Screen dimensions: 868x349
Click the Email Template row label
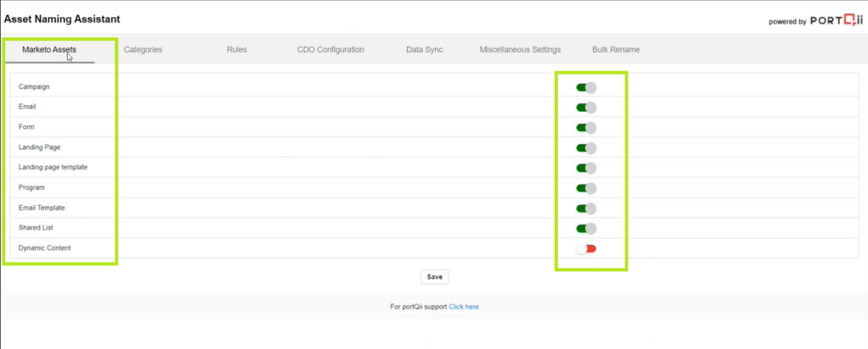42,208
